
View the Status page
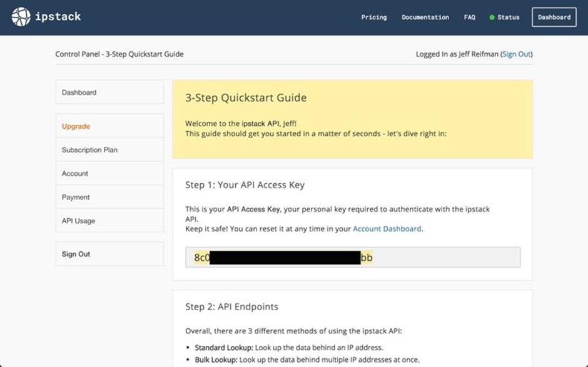tap(508, 18)
